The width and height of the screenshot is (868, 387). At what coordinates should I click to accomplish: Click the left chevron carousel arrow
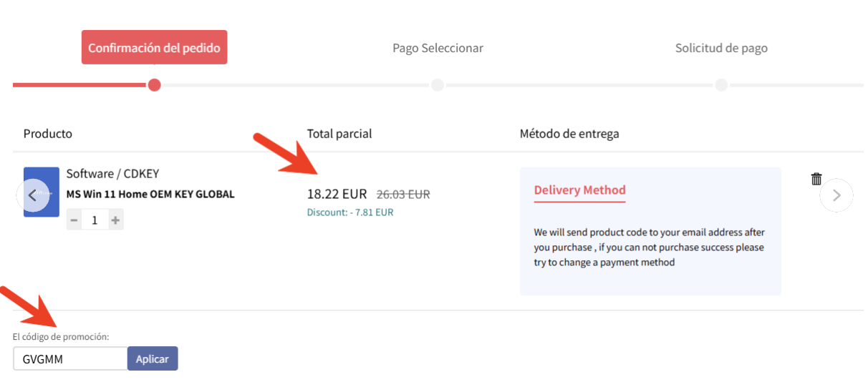(x=32, y=195)
